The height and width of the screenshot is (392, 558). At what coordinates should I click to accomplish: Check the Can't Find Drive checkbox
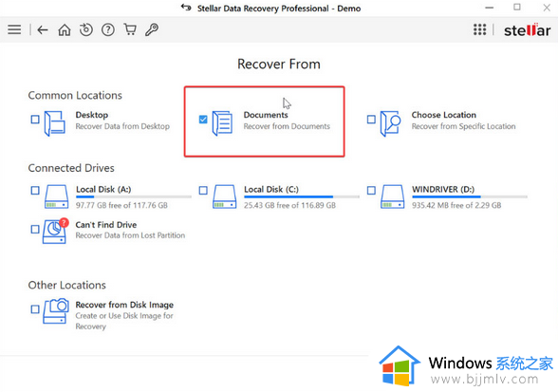[x=35, y=229]
